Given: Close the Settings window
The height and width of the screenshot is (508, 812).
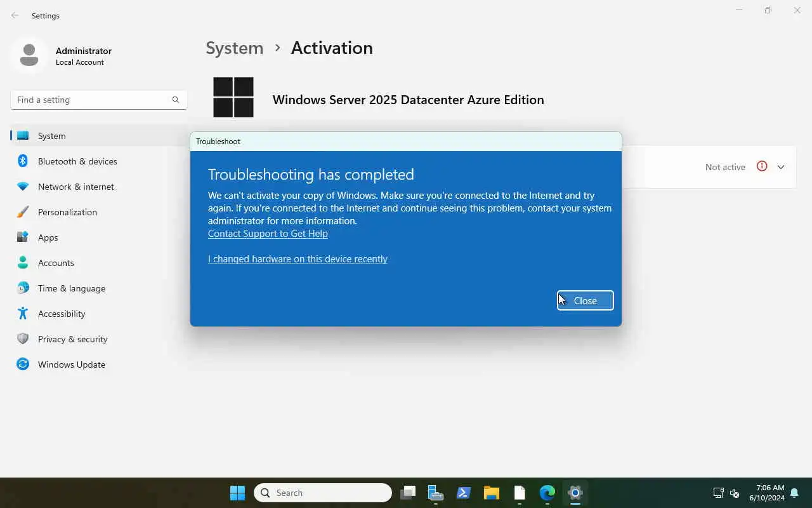Looking at the screenshot, I should tap(797, 10).
